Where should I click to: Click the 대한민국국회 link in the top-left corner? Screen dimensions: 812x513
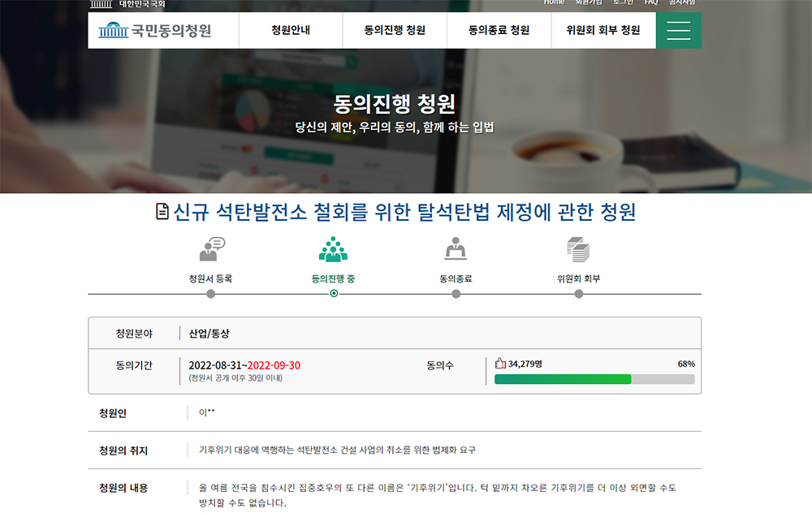point(142,3)
